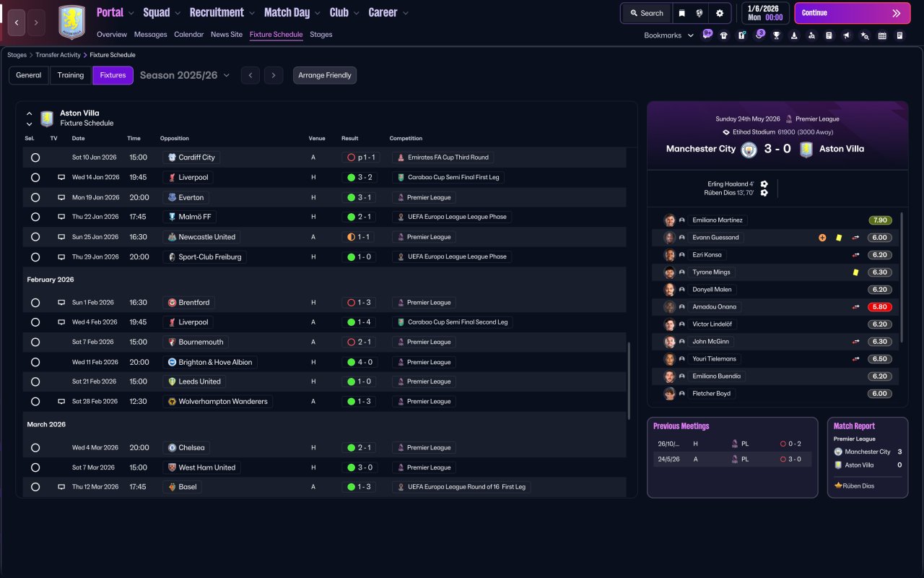Switch to the Training tab
The height and width of the screenshot is (578, 924).
tap(71, 75)
